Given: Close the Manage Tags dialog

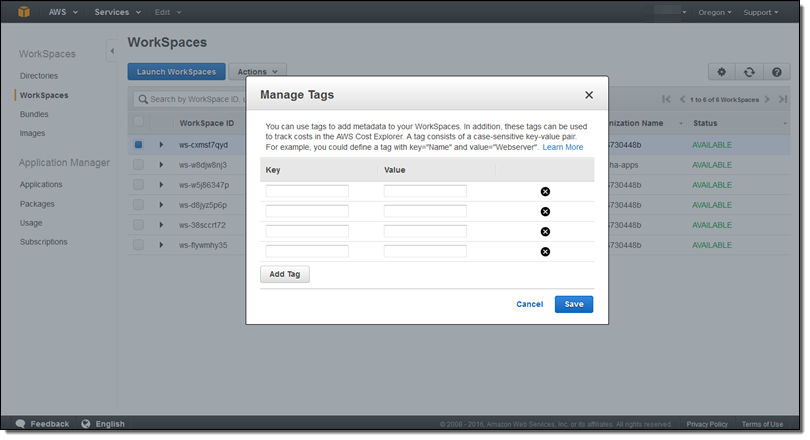Looking at the screenshot, I should (x=589, y=95).
